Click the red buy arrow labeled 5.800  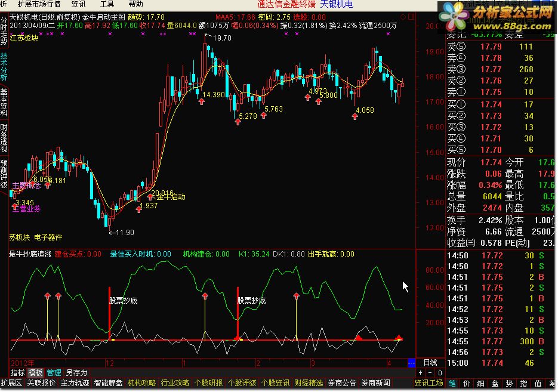coord(319,102)
